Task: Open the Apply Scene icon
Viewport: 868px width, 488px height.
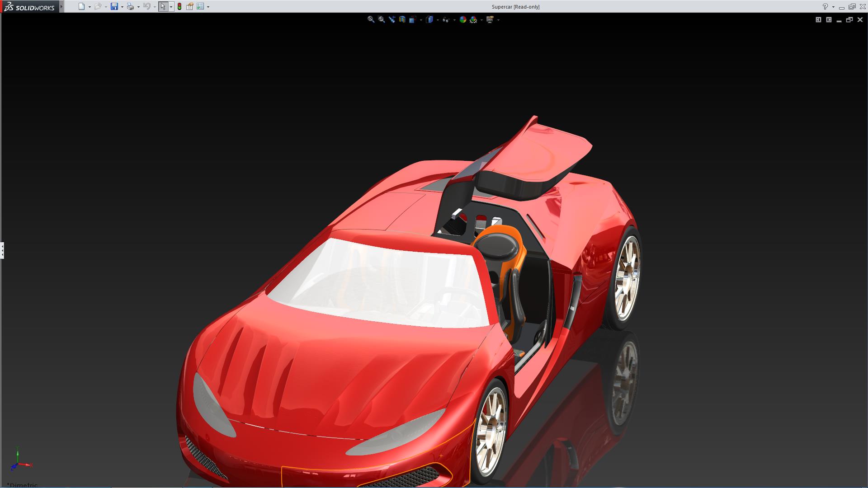Action: 473,19
